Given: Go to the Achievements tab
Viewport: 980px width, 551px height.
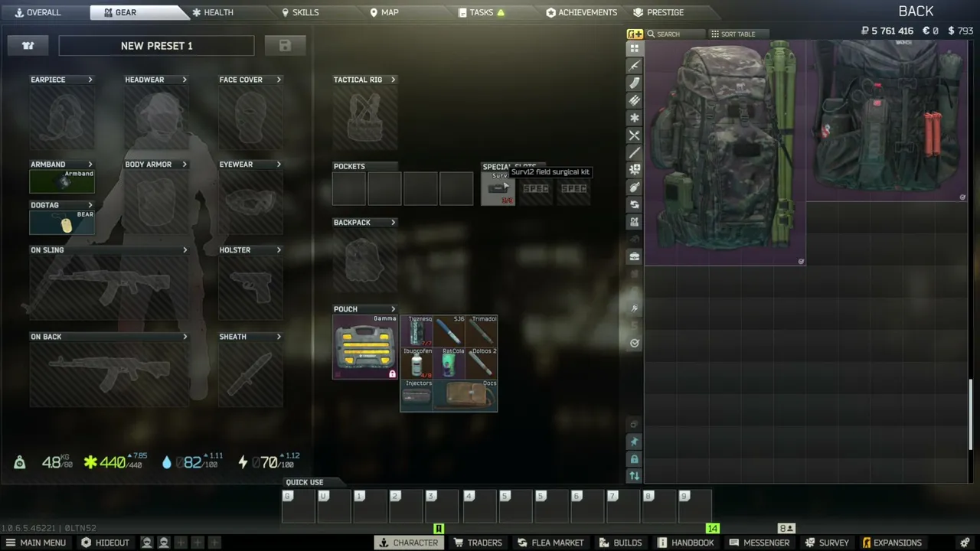Looking at the screenshot, I should 581,12.
